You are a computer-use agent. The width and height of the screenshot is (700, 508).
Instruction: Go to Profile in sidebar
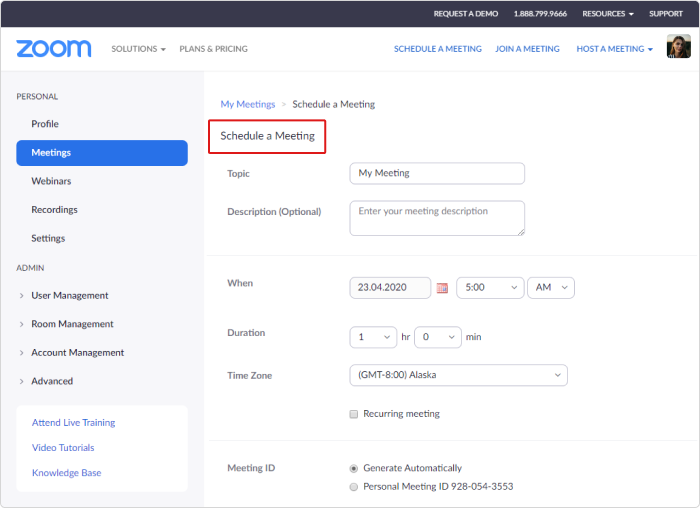[x=45, y=124]
